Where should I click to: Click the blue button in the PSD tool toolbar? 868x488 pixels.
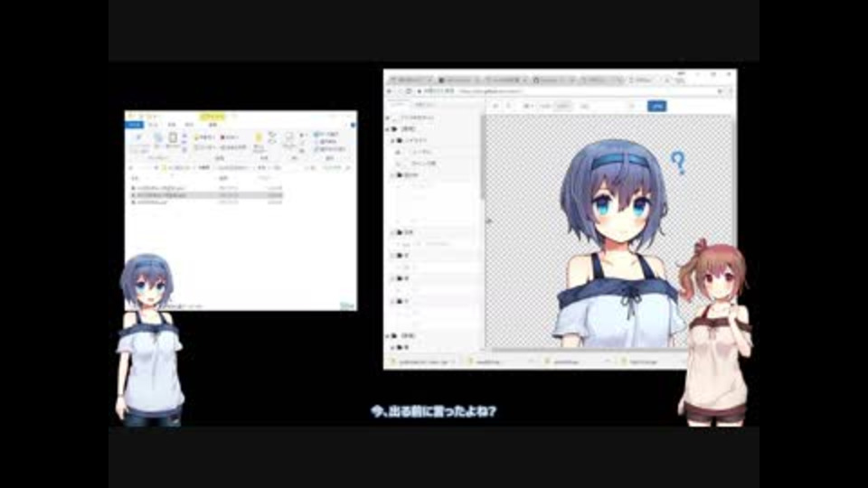click(657, 106)
